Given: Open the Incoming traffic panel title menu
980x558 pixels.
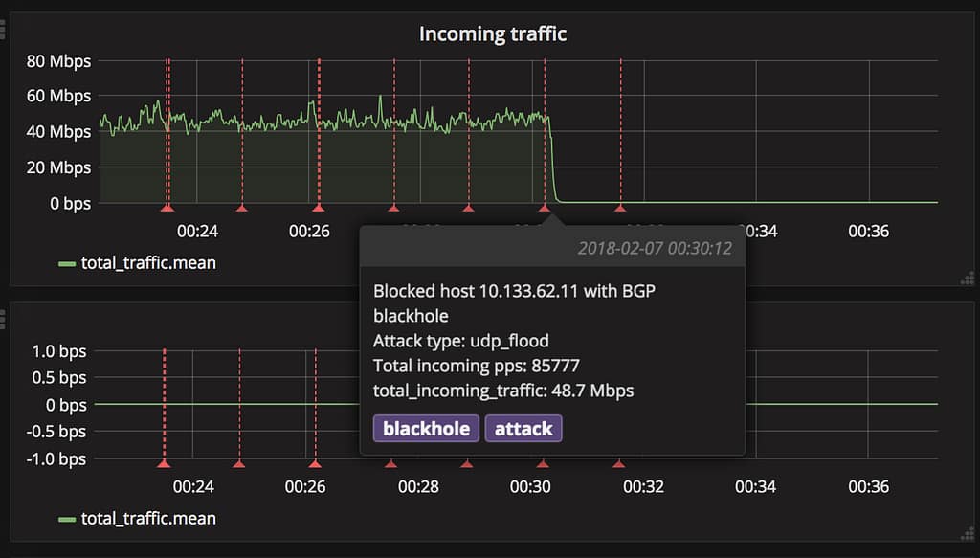Looking at the screenshot, I should (x=492, y=34).
